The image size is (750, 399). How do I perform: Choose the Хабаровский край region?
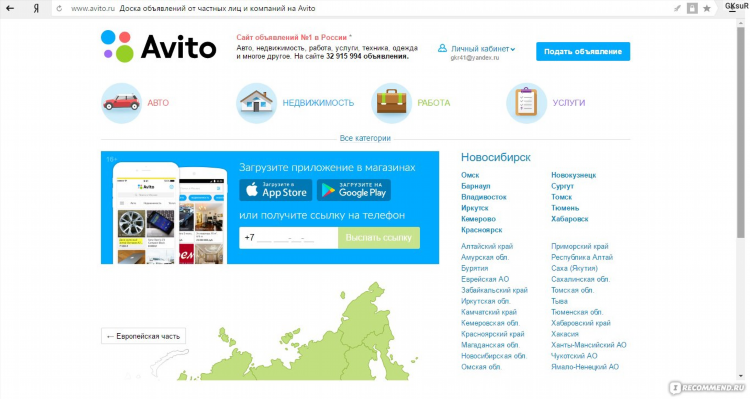[x=581, y=323]
